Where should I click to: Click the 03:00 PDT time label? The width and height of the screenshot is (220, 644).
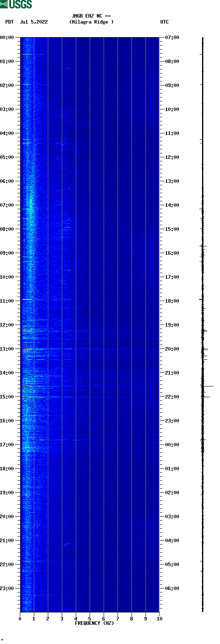coord(7,109)
